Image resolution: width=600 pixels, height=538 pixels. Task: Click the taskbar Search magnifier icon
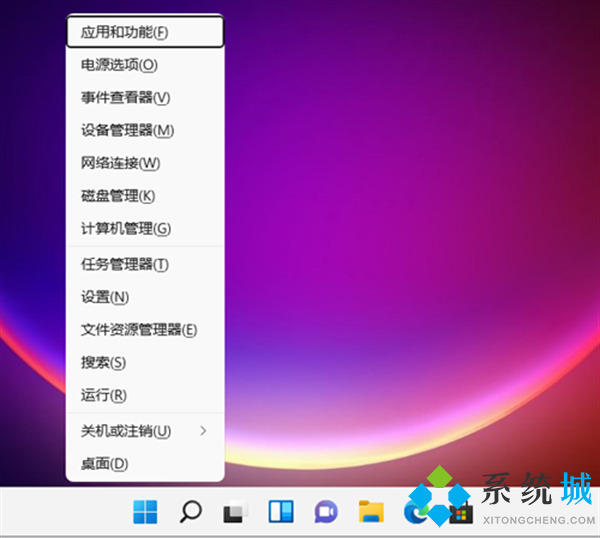pos(190,512)
